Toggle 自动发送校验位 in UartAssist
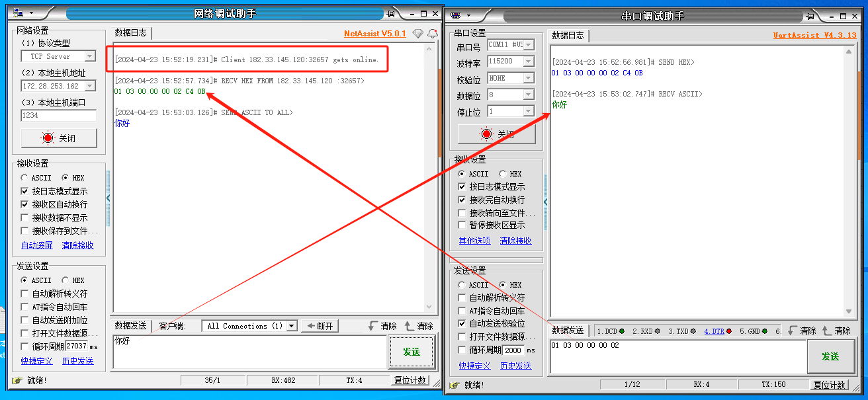The image size is (868, 400). tap(462, 324)
